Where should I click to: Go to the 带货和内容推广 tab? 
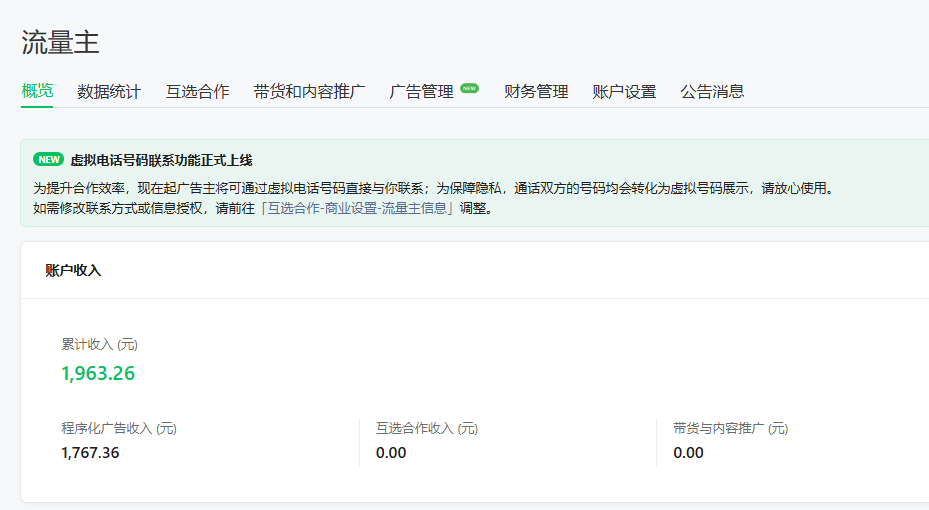pyautogui.click(x=309, y=92)
